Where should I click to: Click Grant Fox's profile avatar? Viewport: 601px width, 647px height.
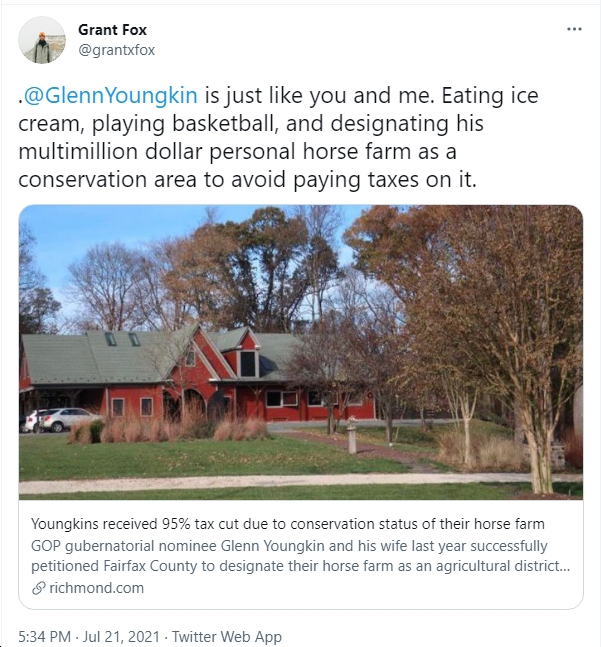click(42, 40)
